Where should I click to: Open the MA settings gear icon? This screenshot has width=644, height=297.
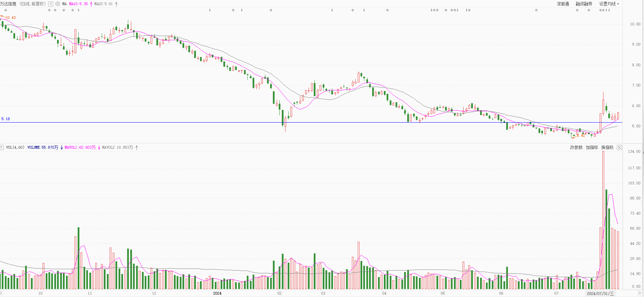point(57,4)
